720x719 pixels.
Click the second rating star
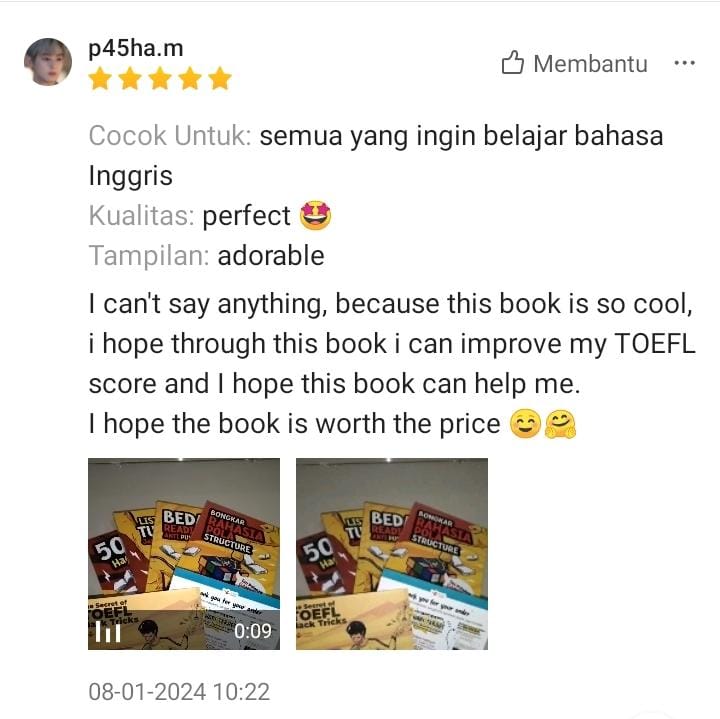[x=130, y=79]
